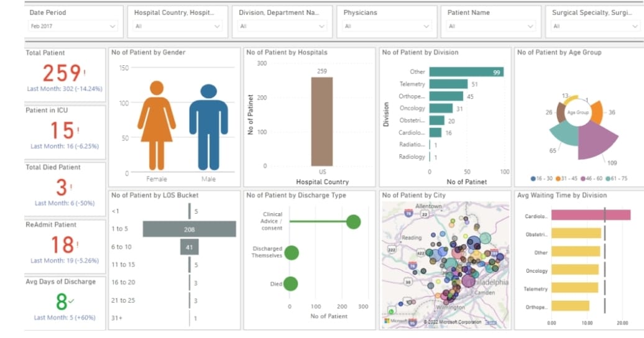Open the Date Period dropdown showing Feb 2017

coord(73,26)
